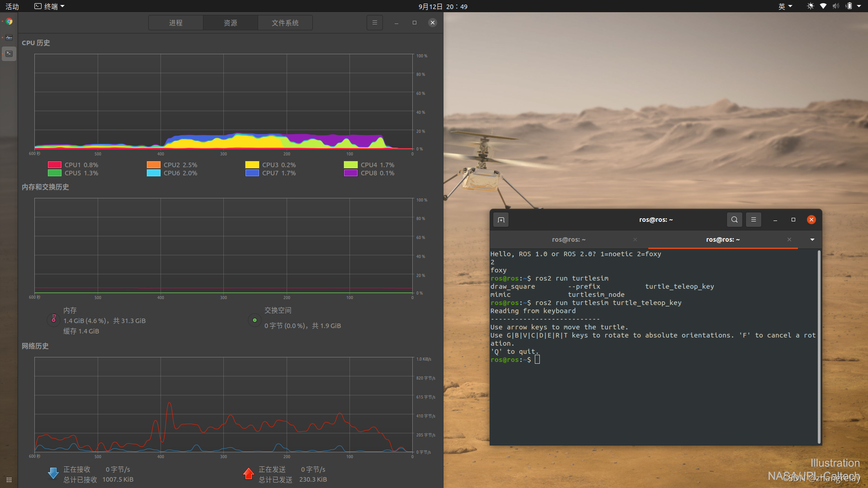The image size is (868, 488).
Task: Open the input language menu
Action: (x=785, y=6)
